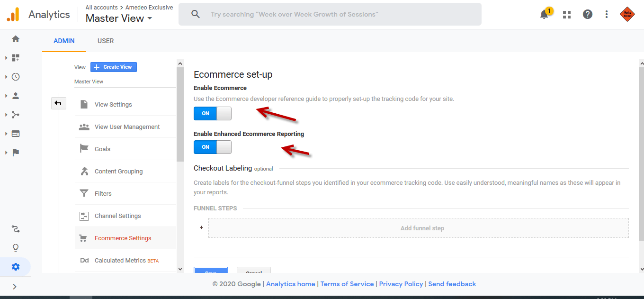The width and height of the screenshot is (644, 299).
Task: Expand the Amedeo Exclusive account breadcrumb
Action: [x=149, y=7]
